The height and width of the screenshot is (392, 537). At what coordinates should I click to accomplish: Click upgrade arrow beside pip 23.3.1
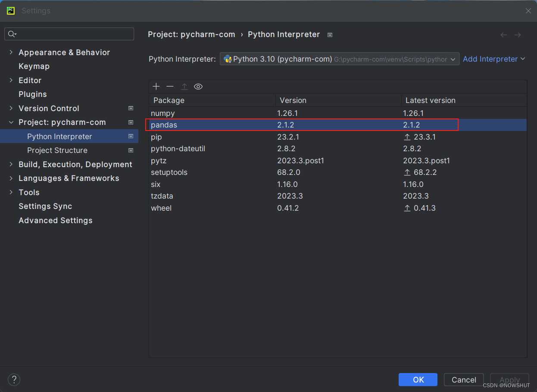407,137
